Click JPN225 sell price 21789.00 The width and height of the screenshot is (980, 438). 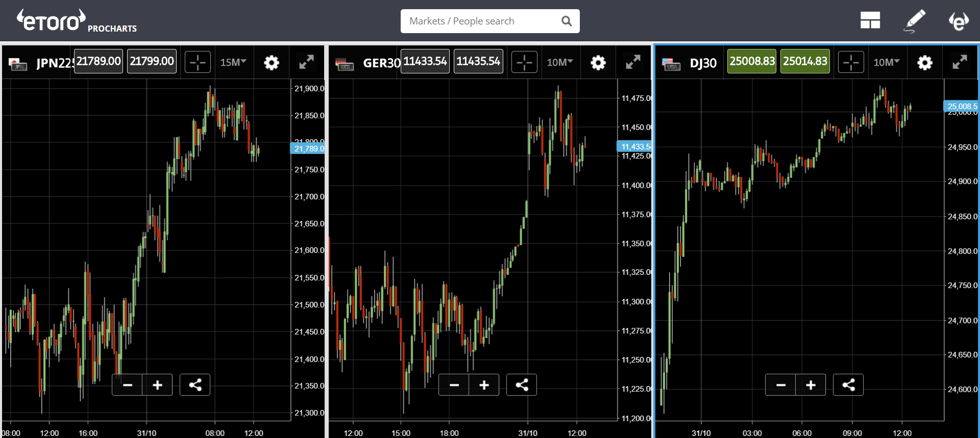[99, 61]
